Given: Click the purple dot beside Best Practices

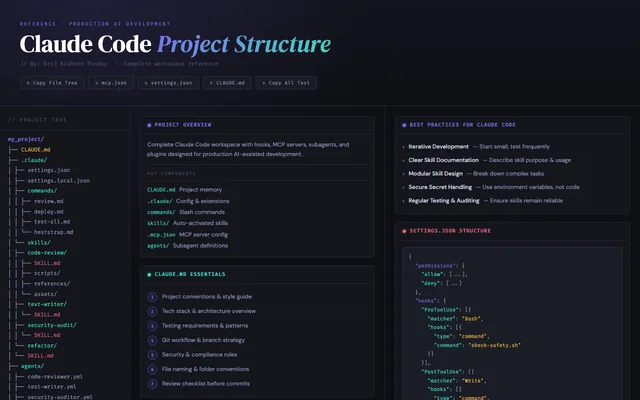Looking at the screenshot, I should click(404, 125).
